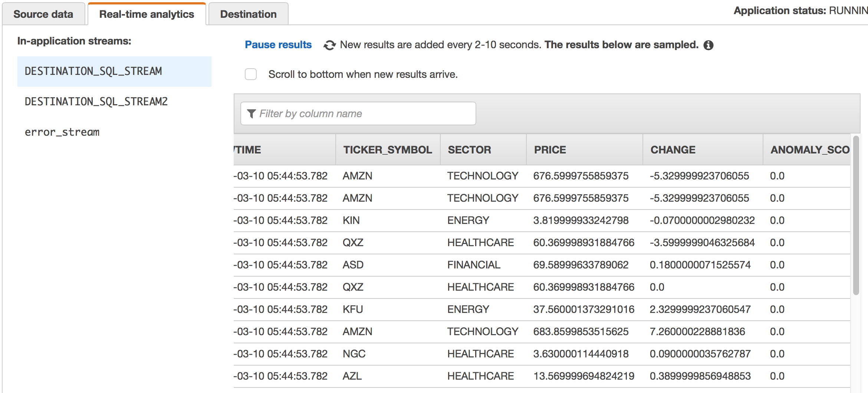Click the Filter by column name field

(x=364, y=114)
